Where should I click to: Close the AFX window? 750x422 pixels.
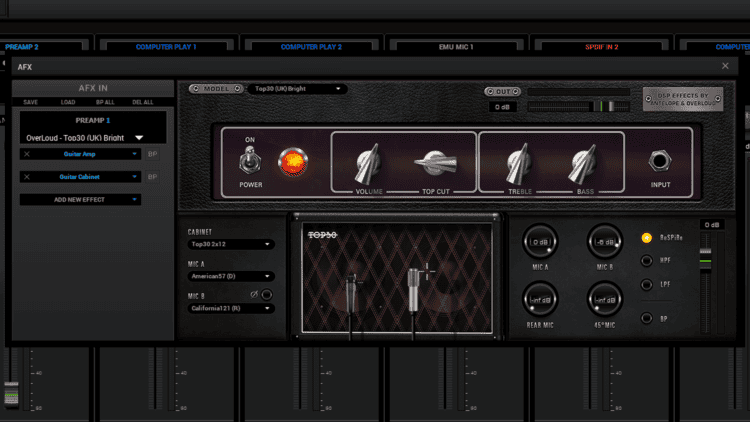(725, 66)
